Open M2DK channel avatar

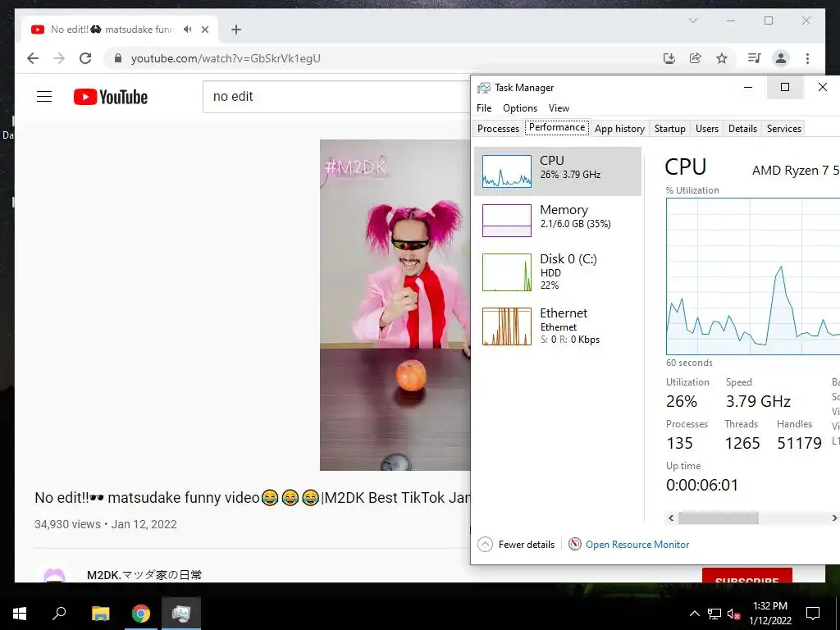54,575
